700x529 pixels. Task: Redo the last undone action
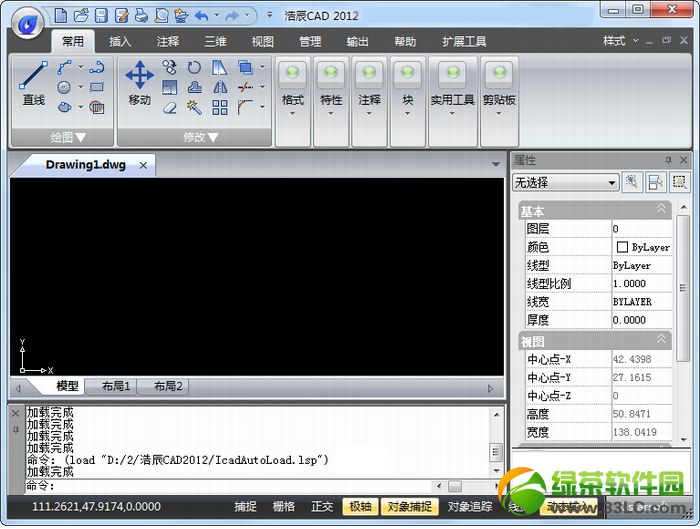[232, 16]
